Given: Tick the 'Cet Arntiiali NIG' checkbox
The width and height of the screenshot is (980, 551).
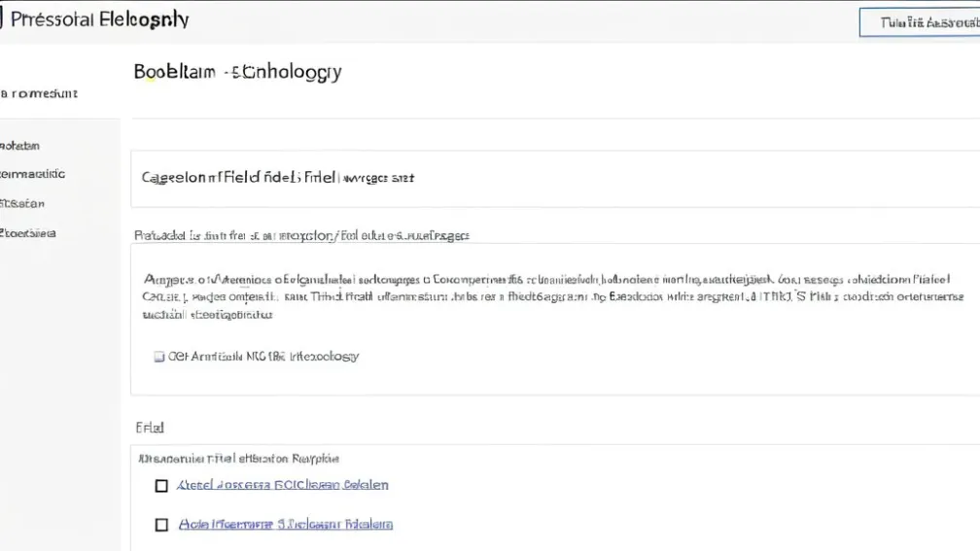Looking at the screenshot, I should click(x=159, y=357).
